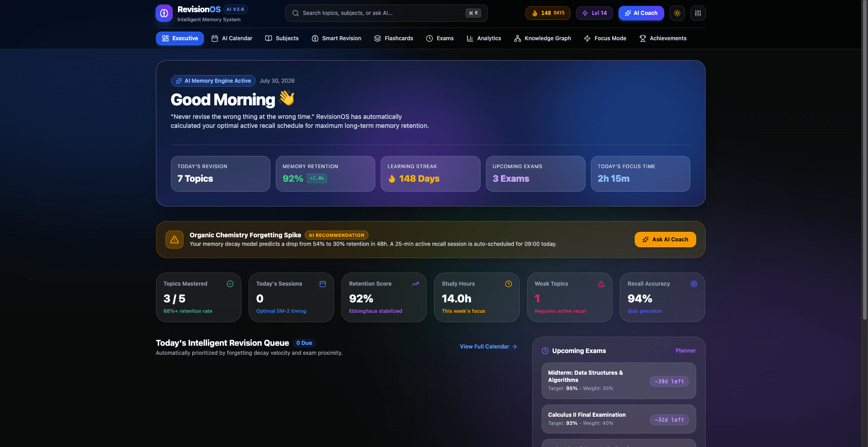Screen dimensions: 868x447
Task: Click the Recall Accuracy target icon
Action: click(x=694, y=284)
